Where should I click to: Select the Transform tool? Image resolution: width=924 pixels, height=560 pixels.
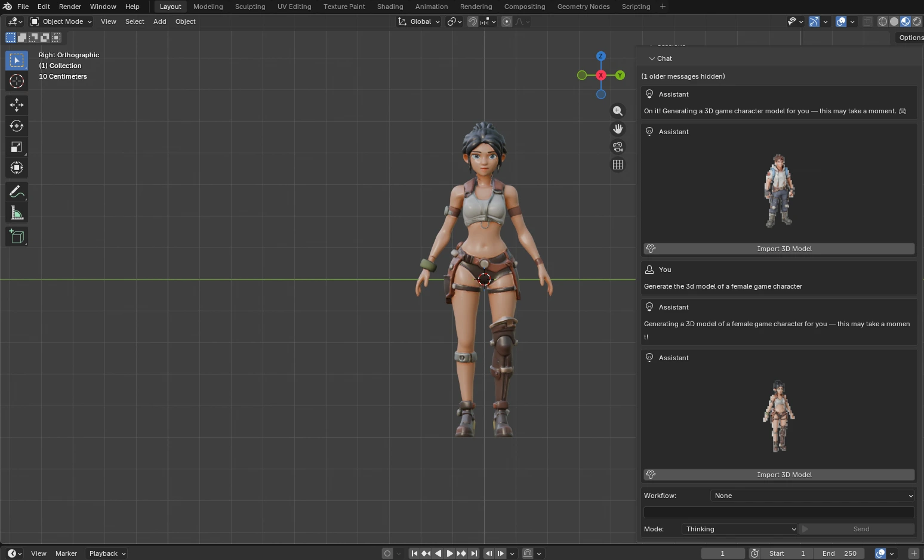[x=17, y=168]
